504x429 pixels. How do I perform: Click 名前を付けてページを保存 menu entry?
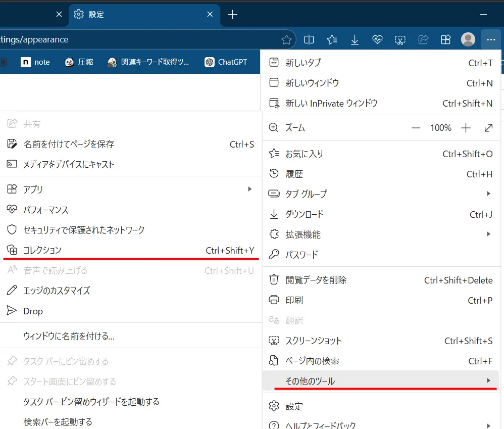click(x=69, y=144)
